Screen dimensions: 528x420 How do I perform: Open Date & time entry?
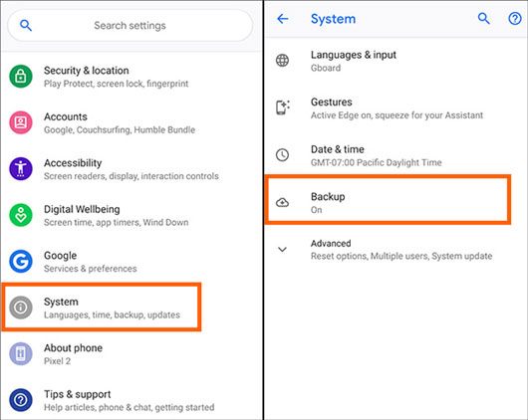(x=396, y=155)
